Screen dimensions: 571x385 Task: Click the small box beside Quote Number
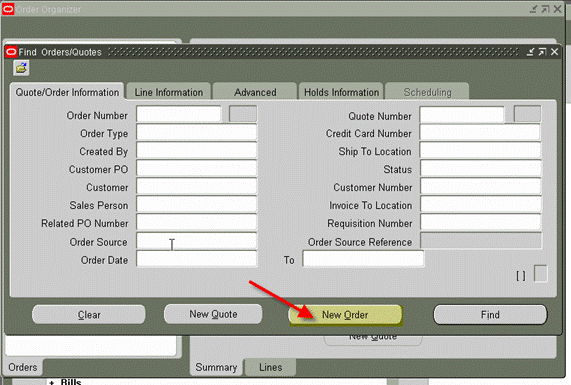[x=527, y=114]
